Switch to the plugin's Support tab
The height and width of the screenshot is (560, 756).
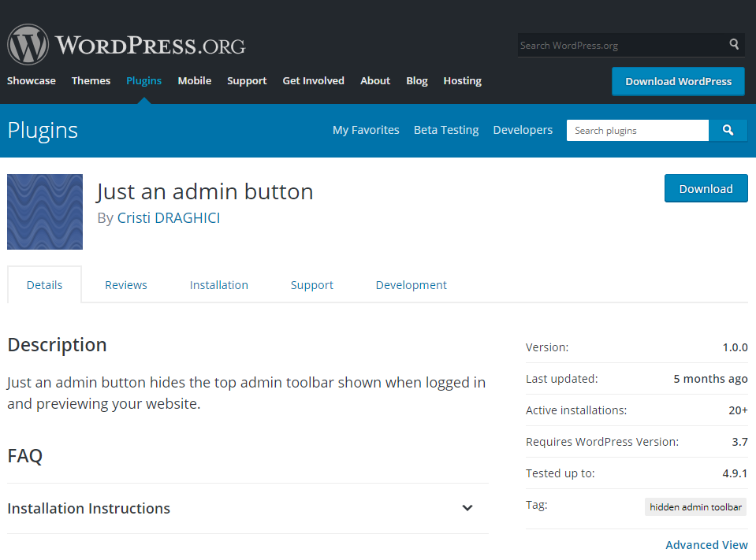point(312,285)
